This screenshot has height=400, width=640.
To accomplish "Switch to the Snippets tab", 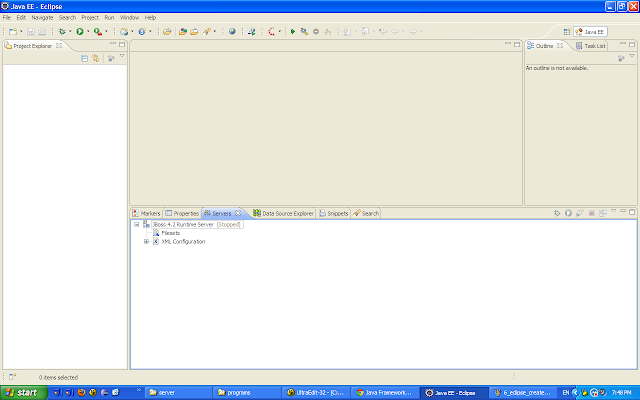I will (x=333, y=213).
